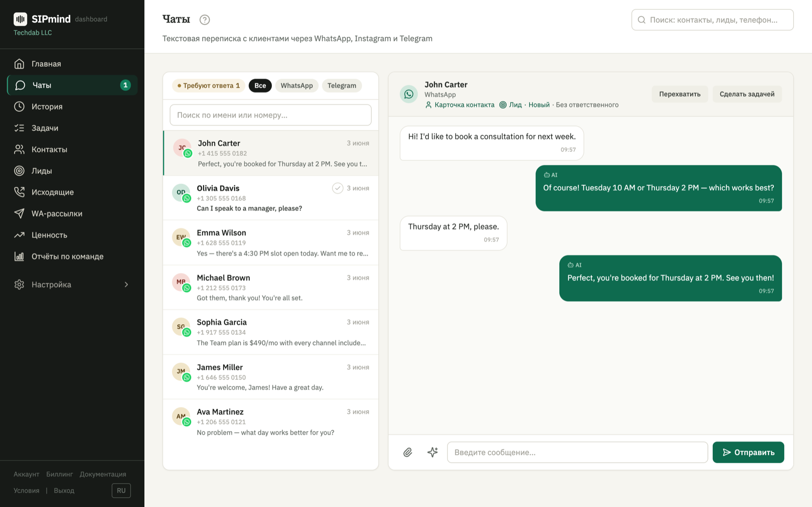Select the WhatsApp filter tab
This screenshot has width=812, height=507.
coord(297,85)
